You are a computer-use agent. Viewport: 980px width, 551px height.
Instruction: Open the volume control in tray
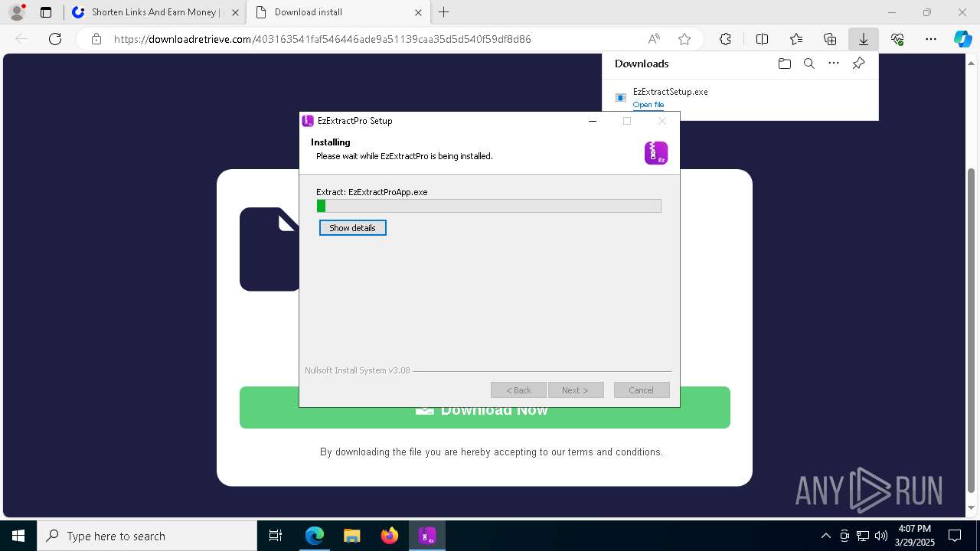(x=881, y=536)
